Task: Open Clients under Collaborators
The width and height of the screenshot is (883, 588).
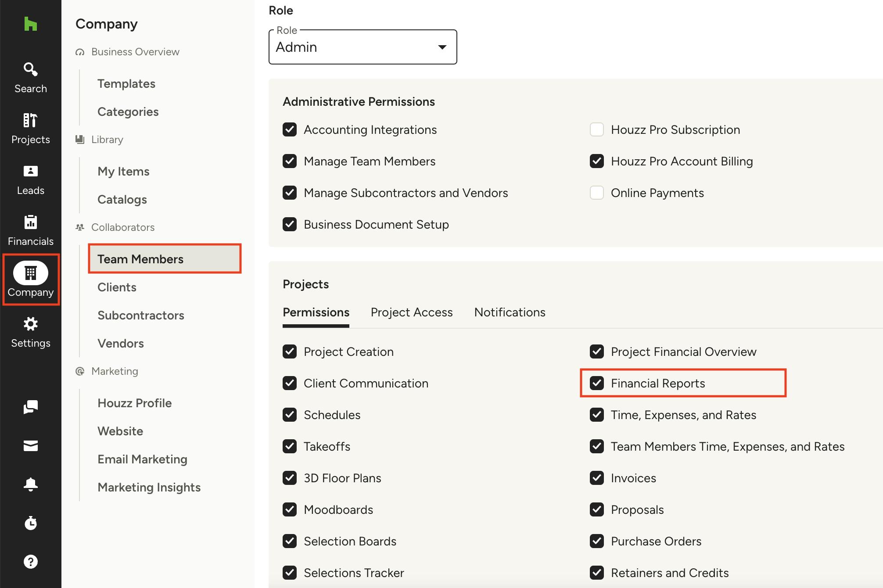Action: pyautogui.click(x=117, y=287)
